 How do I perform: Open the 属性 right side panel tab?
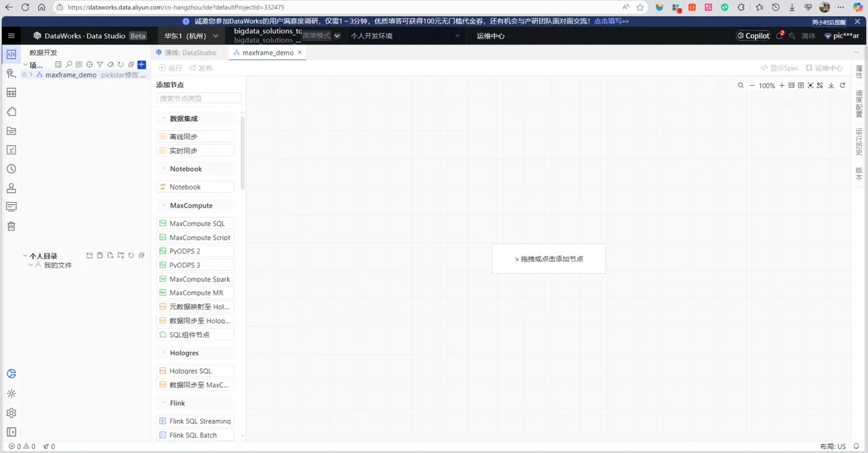pyautogui.click(x=859, y=72)
